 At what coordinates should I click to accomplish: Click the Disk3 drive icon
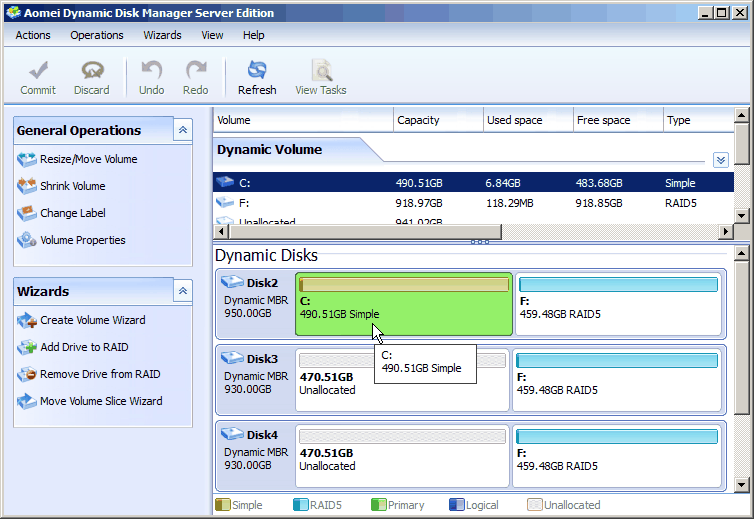(232, 358)
